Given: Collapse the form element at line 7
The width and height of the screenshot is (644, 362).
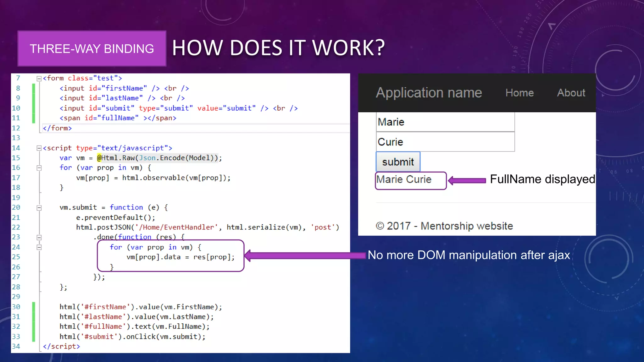Looking at the screenshot, I should point(39,79).
